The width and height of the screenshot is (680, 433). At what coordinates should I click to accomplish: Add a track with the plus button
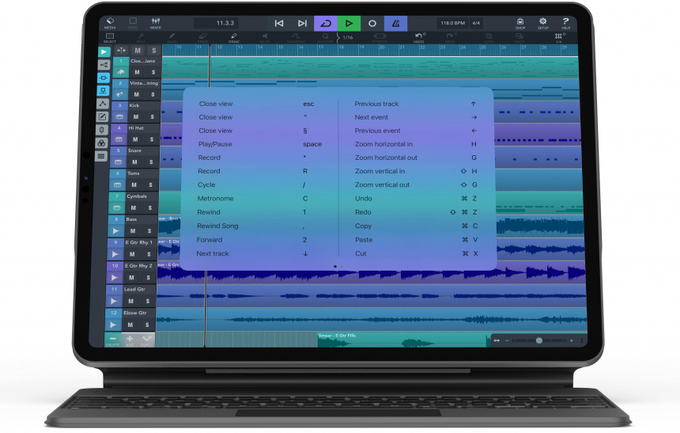[x=130, y=340]
